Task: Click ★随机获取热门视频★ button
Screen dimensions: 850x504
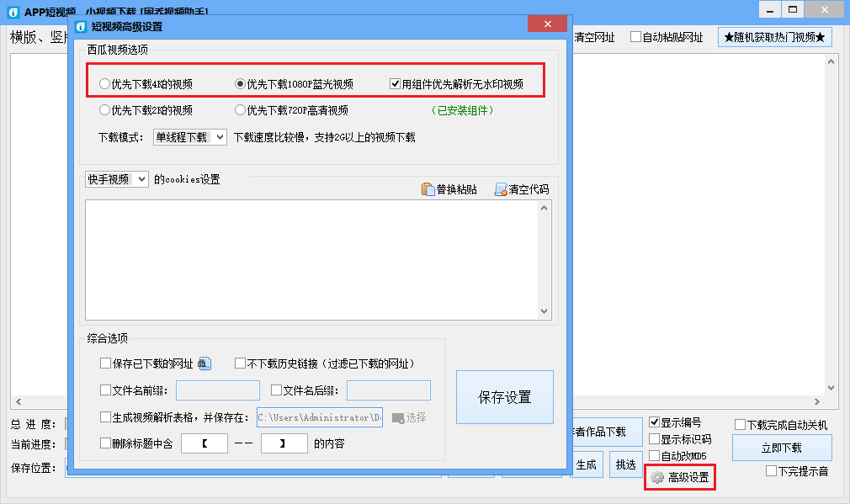Action: pyautogui.click(x=774, y=37)
